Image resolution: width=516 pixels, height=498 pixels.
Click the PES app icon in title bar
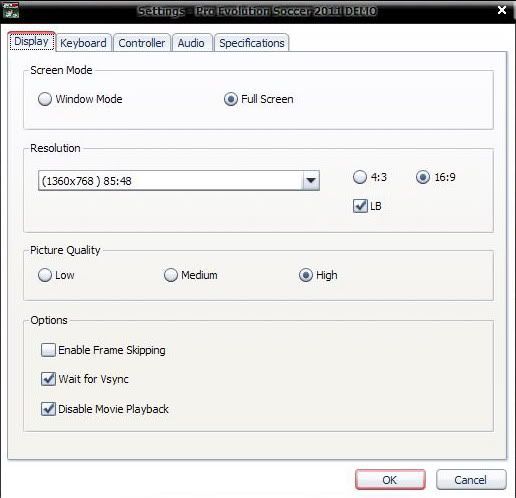coord(11,10)
